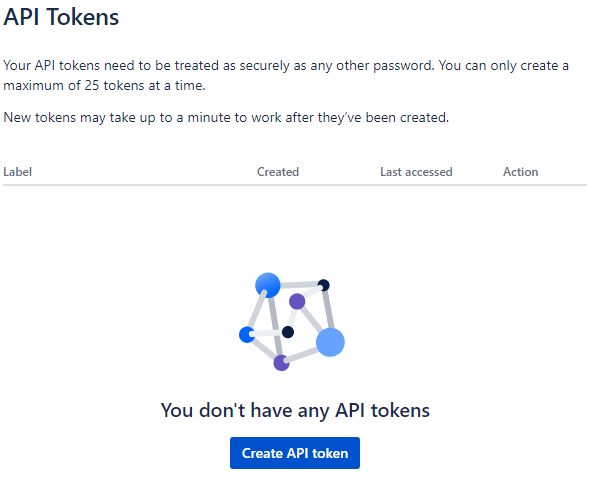The height and width of the screenshot is (490, 595).
Task: Sort tokens by the Created column header
Action: pyautogui.click(x=278, y=172)
